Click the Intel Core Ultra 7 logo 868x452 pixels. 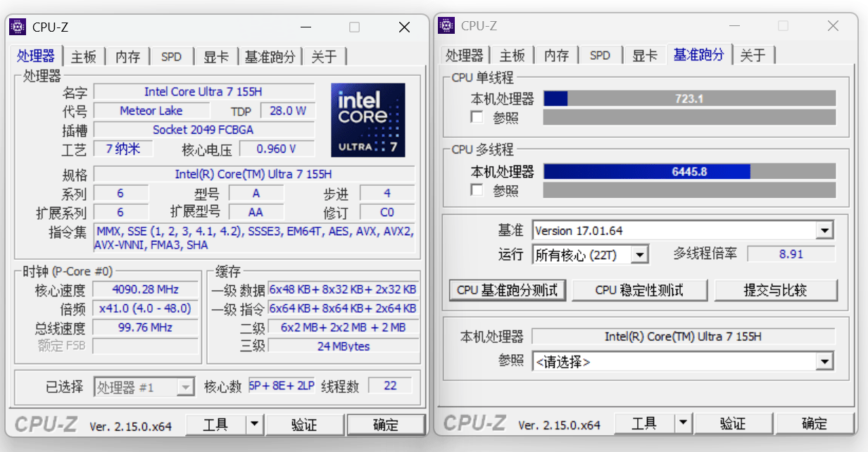tap(367, 120)
